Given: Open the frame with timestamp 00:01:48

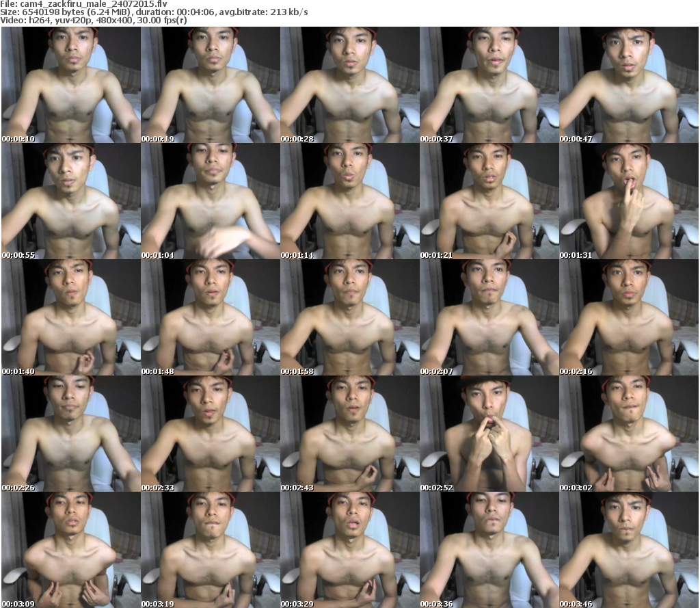Looking at the screenshot, I should pos(211,317).
